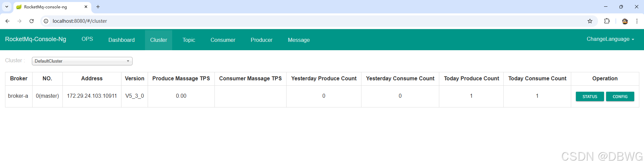
Task: Open the Consumer page
Action: tap(223, 40)
